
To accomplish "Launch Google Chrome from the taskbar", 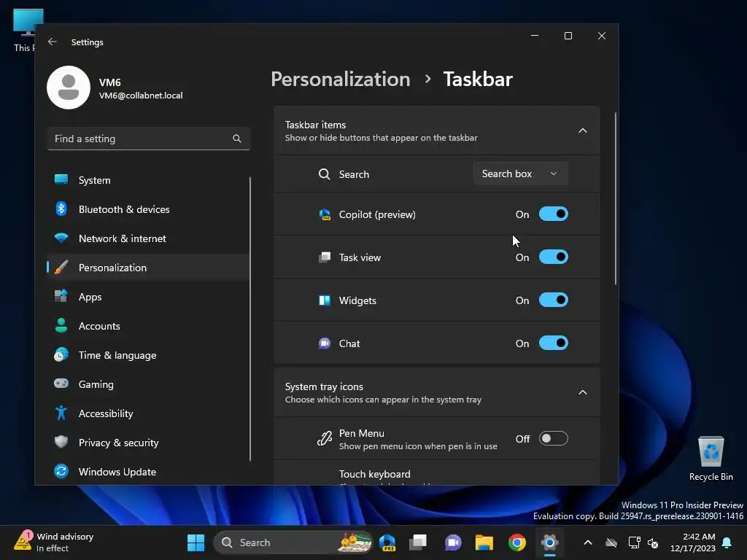I will 517,542.
